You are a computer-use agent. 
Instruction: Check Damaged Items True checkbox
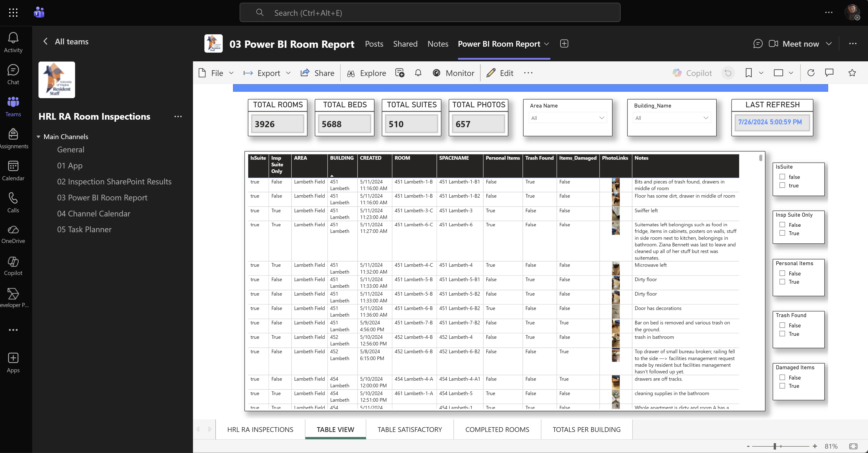782,386
